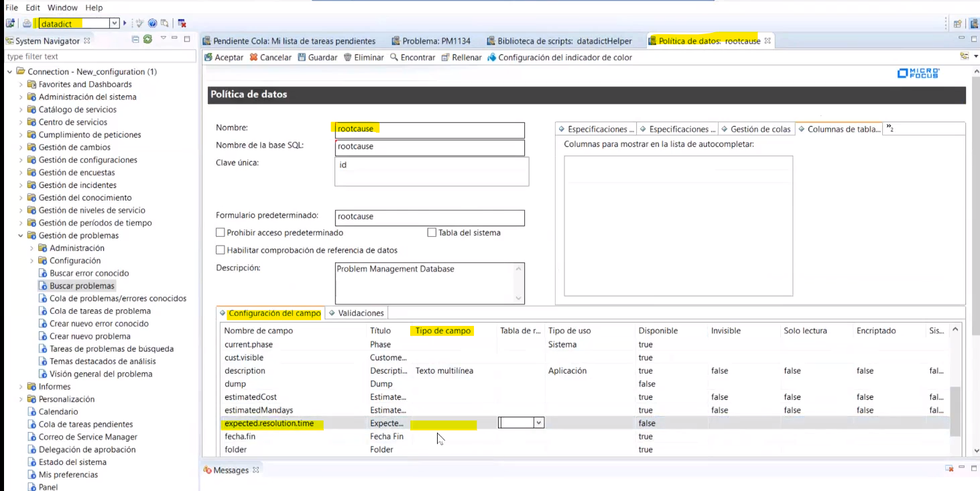The image size is (980, 491).
Task: Check the Prohibir acceso predeterminado checkbox
Action: point(221,232)
